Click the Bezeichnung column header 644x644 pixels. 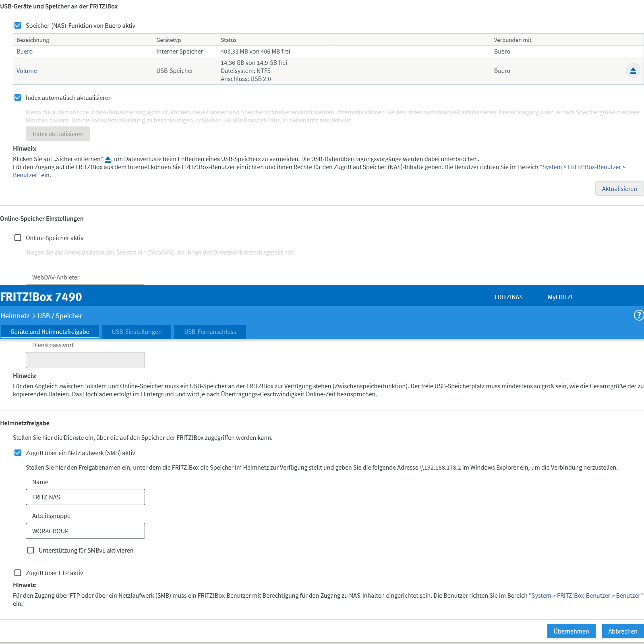coord(33,40)
